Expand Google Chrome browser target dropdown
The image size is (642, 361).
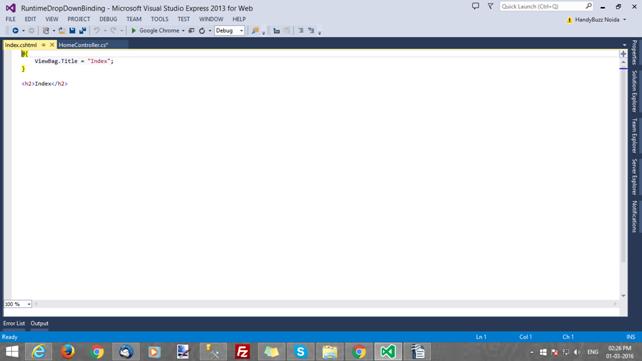coord(183,31)
